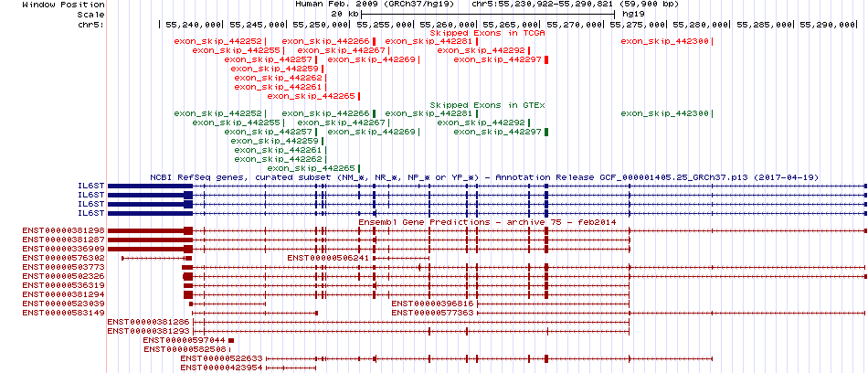Viewport: 868px width, 373px height.
Task: Click transcript label ENST00000576302
Action: pos(64,259)
